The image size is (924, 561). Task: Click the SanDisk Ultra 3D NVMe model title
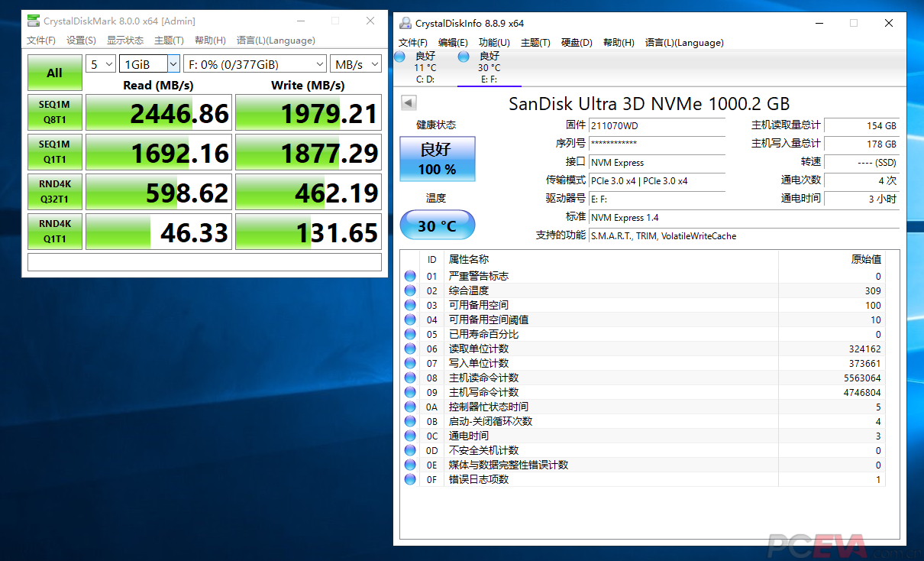pyautogui.click(x=649, y=103)
